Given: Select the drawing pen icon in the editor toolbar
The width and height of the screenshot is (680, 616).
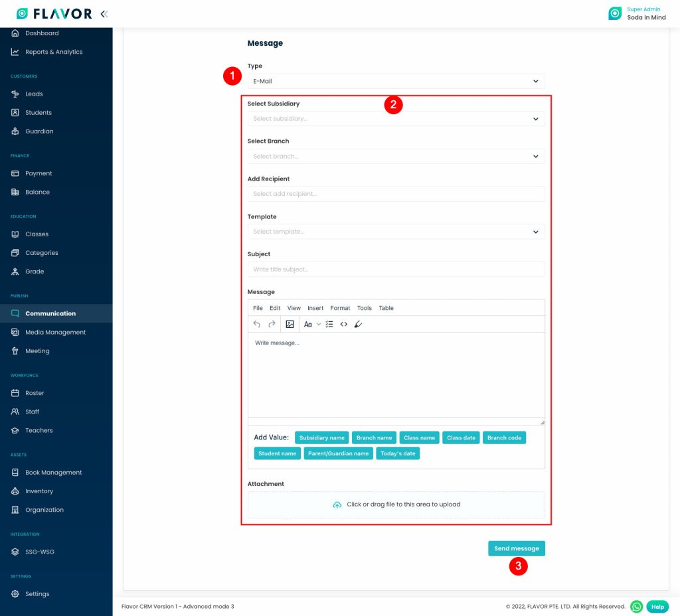Looking at the screenshot, I should [x=359, y=324].
